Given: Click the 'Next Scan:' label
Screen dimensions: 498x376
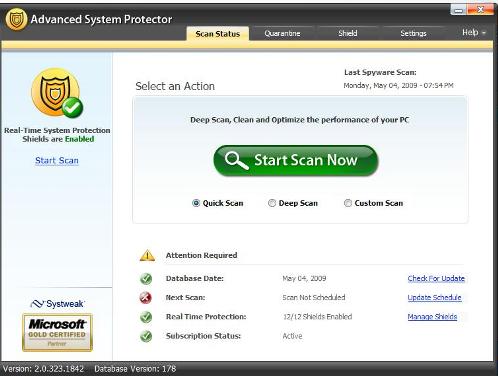Looking at the screenshot, I should coord(185,297).
